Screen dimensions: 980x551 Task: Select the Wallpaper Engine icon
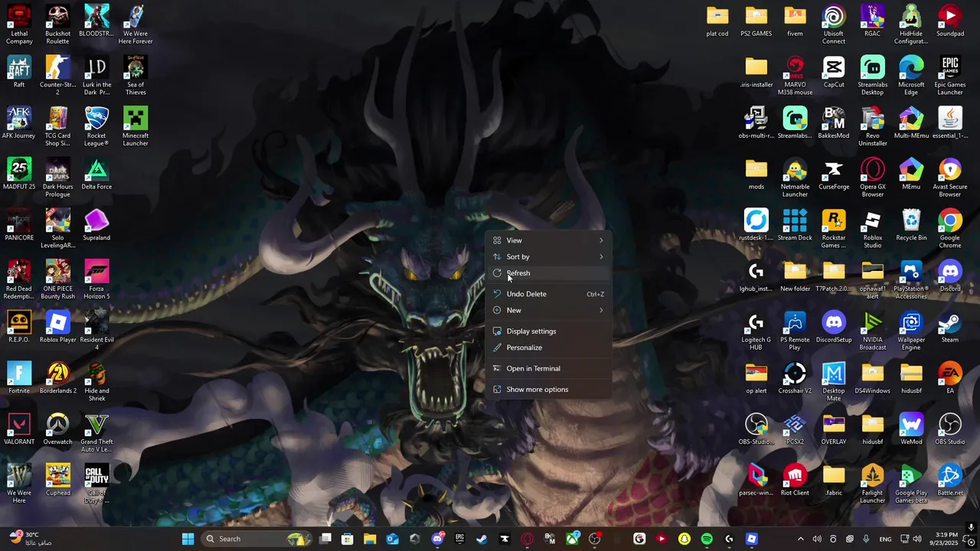[x=911, y=331]
